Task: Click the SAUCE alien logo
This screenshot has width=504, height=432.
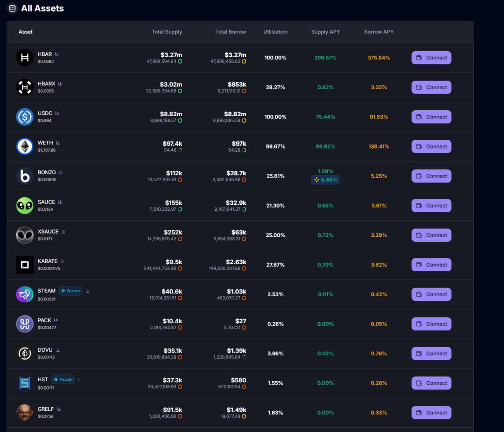Action: pos(24,206)
